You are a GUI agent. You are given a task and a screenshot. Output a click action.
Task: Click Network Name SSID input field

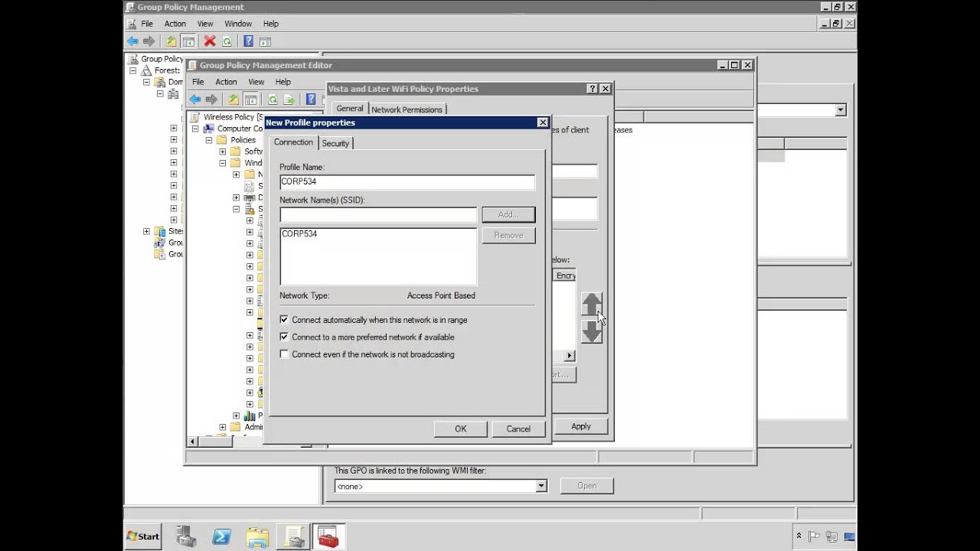pyautogui.click(x=378, y=215)
